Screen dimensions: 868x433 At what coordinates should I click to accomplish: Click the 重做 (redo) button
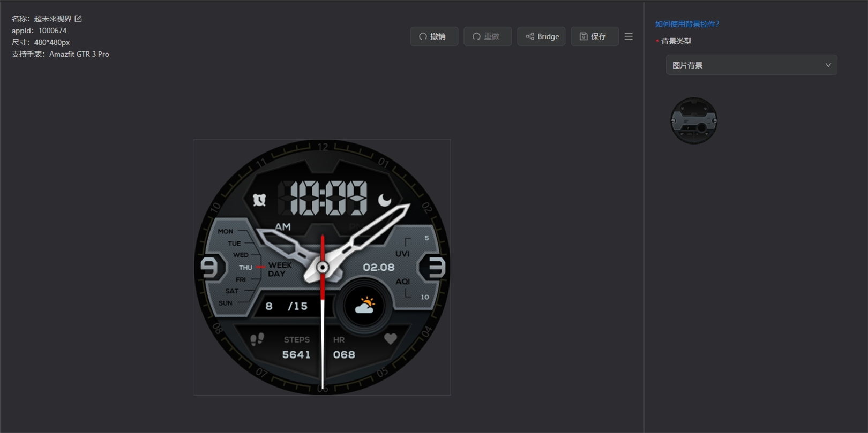487,36
